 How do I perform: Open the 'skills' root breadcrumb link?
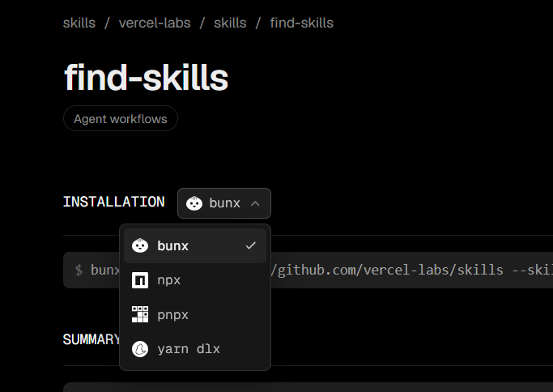point(79,23)
